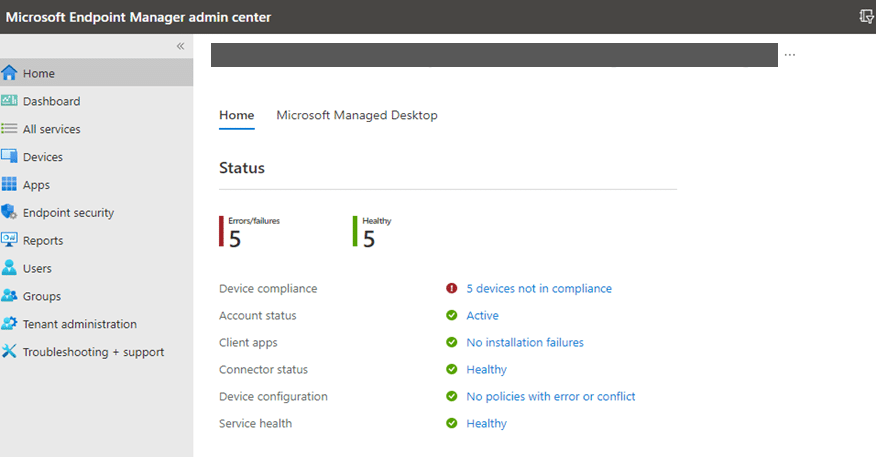Open the Tenant administration icon
This screenshot has width=876, height=457.
(x=10, y=324)
